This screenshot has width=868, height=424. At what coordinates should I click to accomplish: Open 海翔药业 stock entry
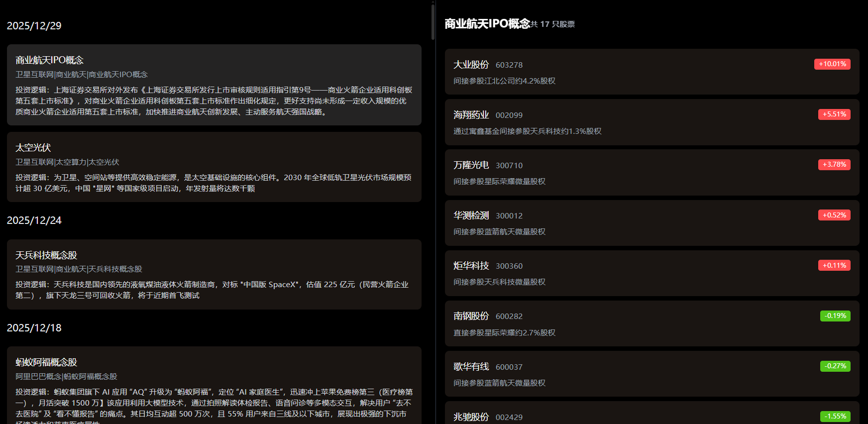[x=652, y=122]
